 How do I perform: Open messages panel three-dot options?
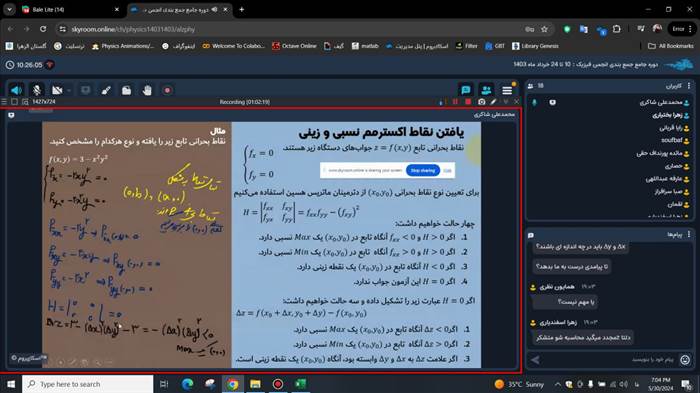tap(689, 234)
